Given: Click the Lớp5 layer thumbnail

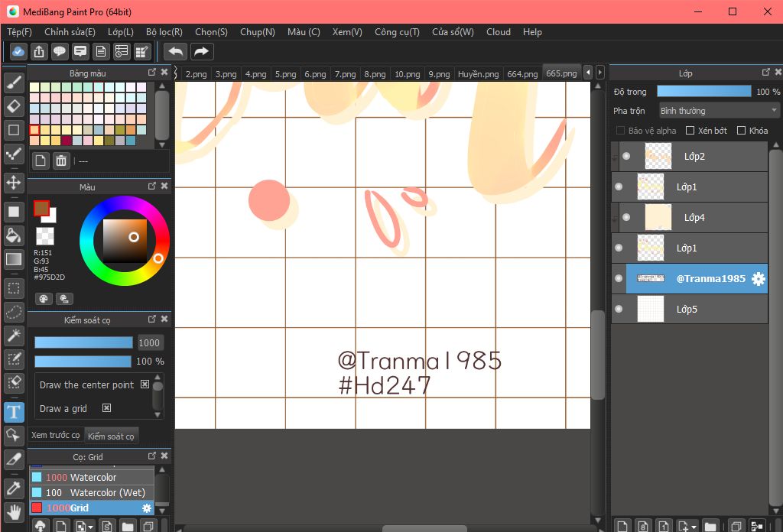Looking at the screenshot, I should (651, 309).
